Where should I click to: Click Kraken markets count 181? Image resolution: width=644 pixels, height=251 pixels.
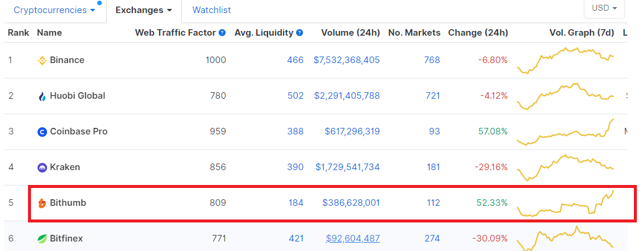432,167
